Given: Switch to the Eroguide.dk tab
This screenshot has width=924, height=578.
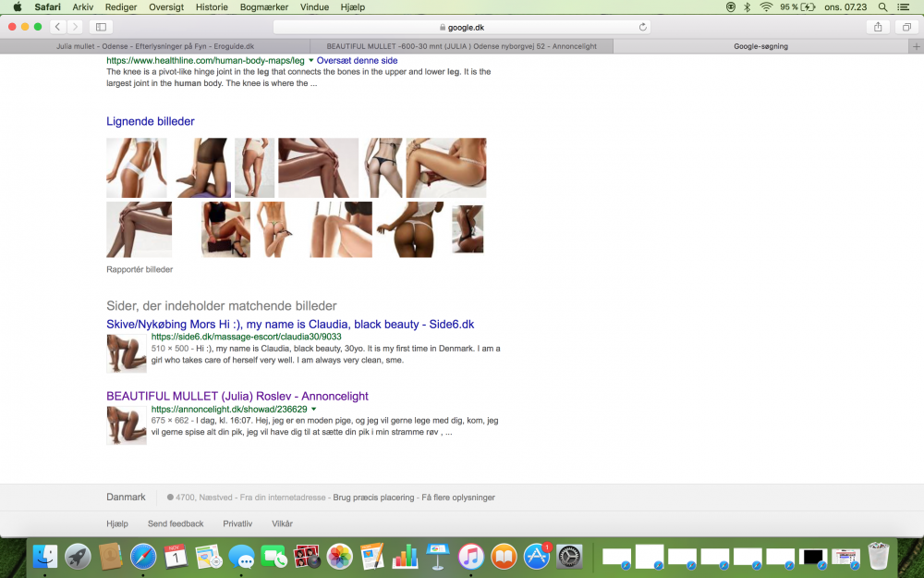Looking at the screenshot, I should click(155, 46).
